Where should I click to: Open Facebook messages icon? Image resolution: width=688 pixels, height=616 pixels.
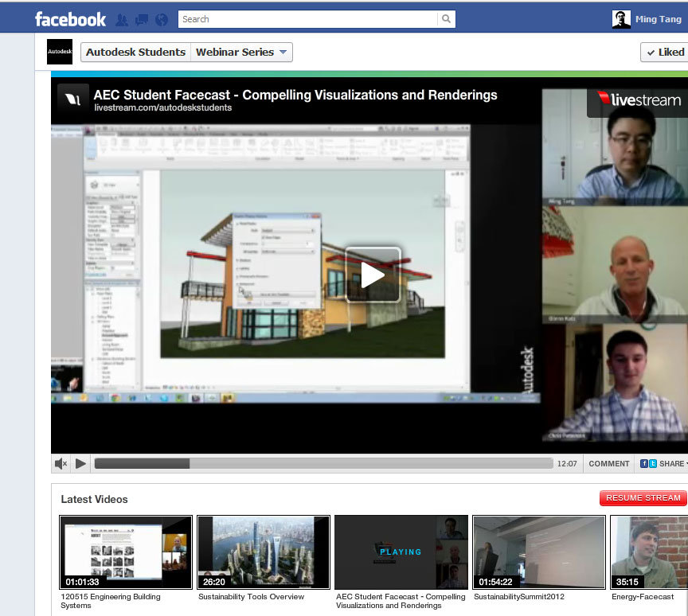142,20
